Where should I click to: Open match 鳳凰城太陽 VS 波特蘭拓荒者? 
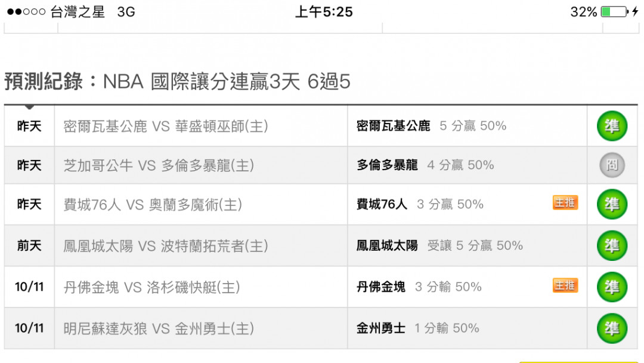[166, 246]
